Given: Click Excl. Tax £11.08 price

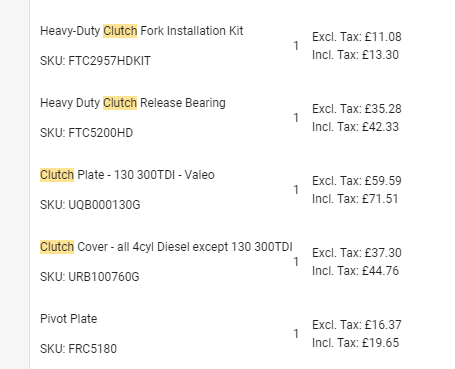Looking at the screenshot, I should tap(357, 37).
